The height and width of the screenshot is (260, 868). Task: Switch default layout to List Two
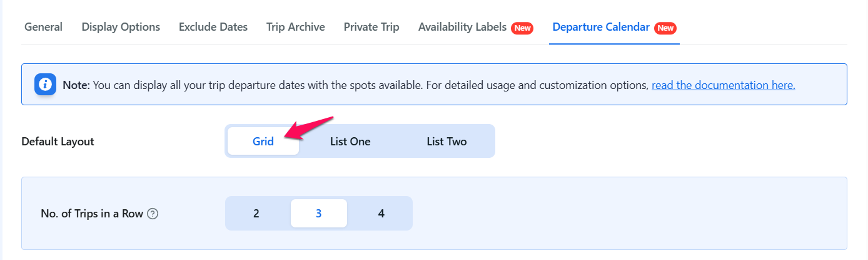(x=447, y=142)
